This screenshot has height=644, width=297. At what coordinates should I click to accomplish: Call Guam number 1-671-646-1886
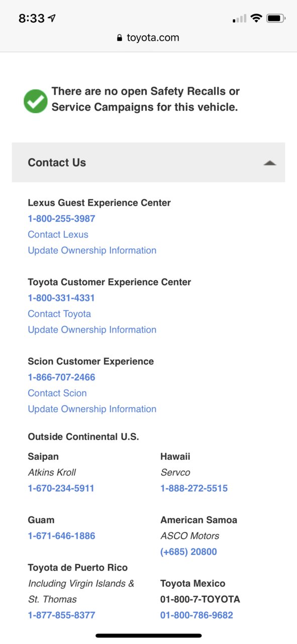pos(61,536)
